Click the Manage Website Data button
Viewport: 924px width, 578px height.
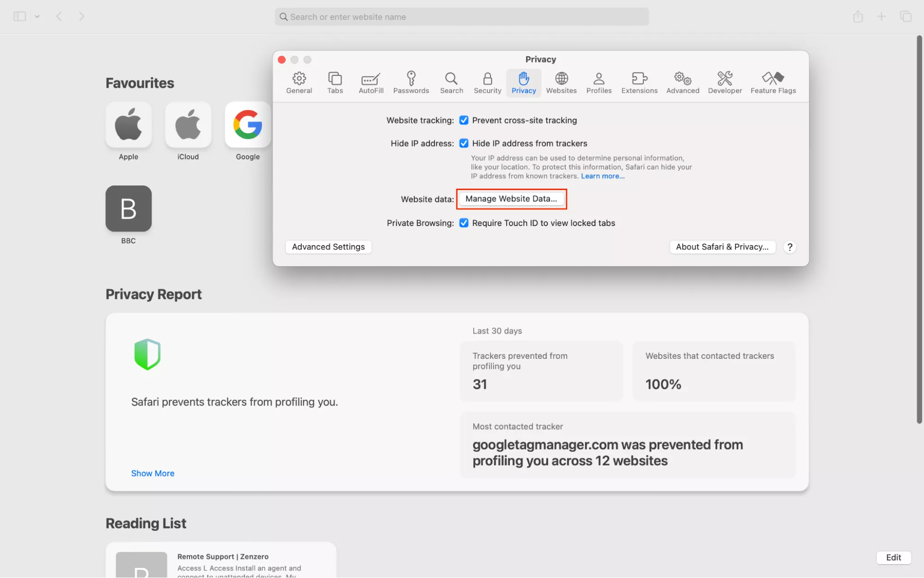coord(511,199)
